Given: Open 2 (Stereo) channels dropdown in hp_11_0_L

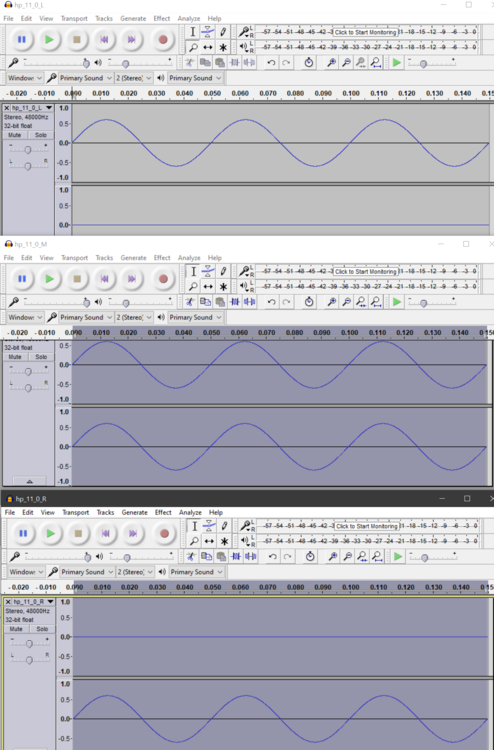Looking at the screenshot, I should 134,78.
